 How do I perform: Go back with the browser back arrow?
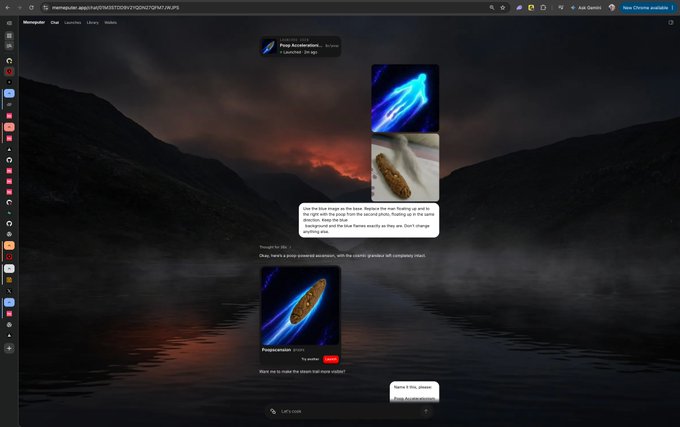pos(8,8)
